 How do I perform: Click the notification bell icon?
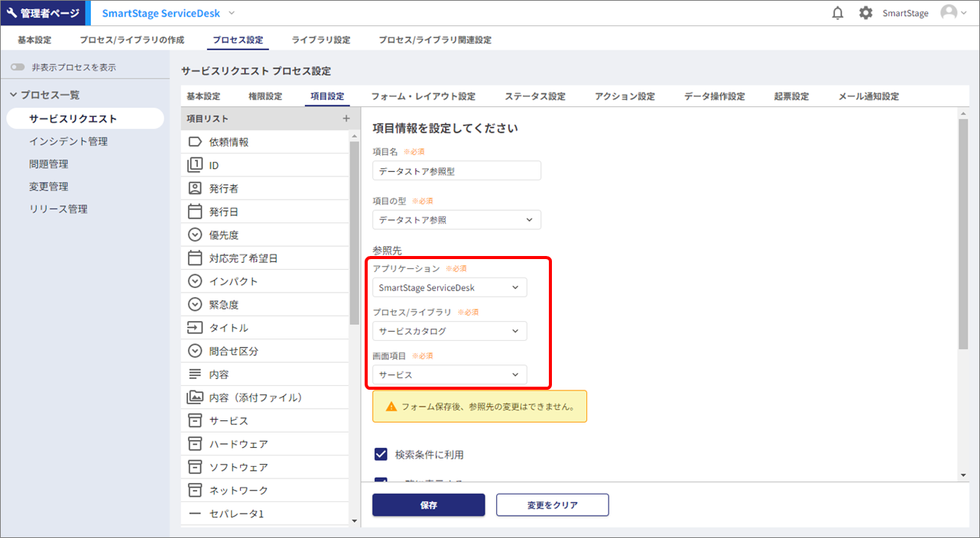coord(838,13)
